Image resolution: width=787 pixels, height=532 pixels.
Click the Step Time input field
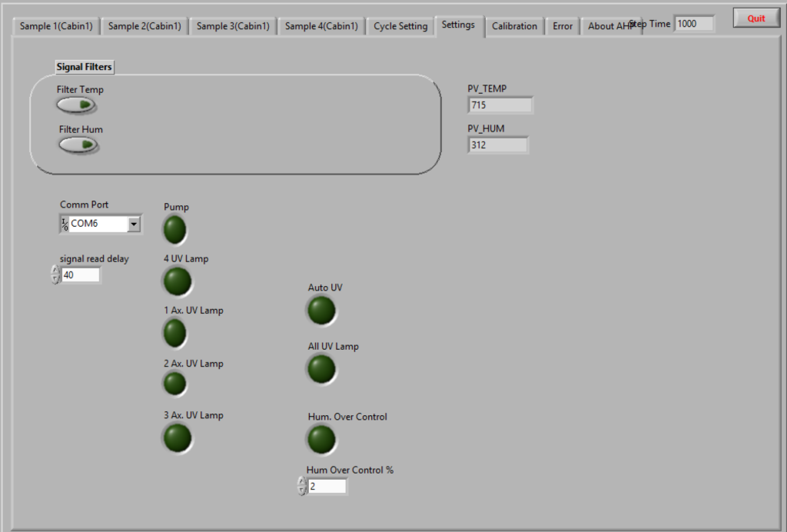[694, 24]
